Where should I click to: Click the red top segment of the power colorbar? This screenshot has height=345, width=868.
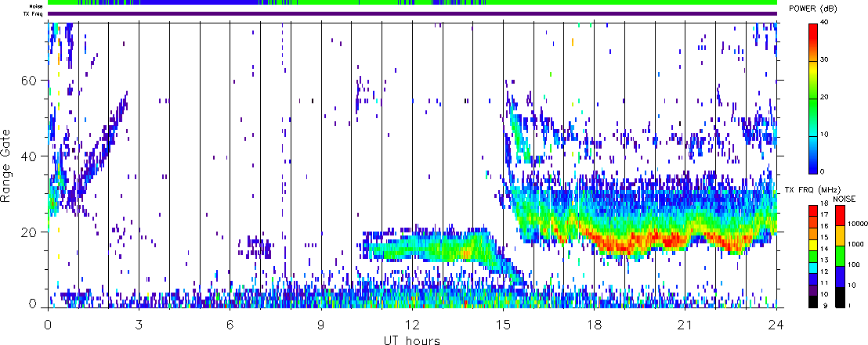click(813, 42)
